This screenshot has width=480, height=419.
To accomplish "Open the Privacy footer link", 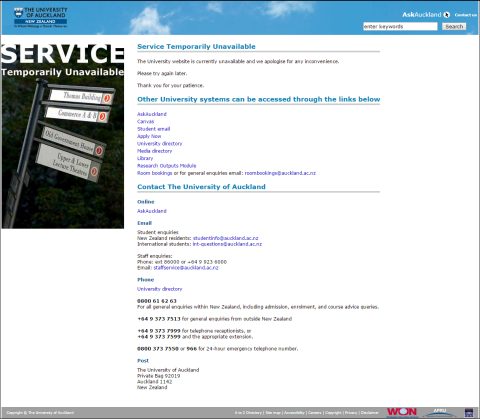I will click(351, 413).
